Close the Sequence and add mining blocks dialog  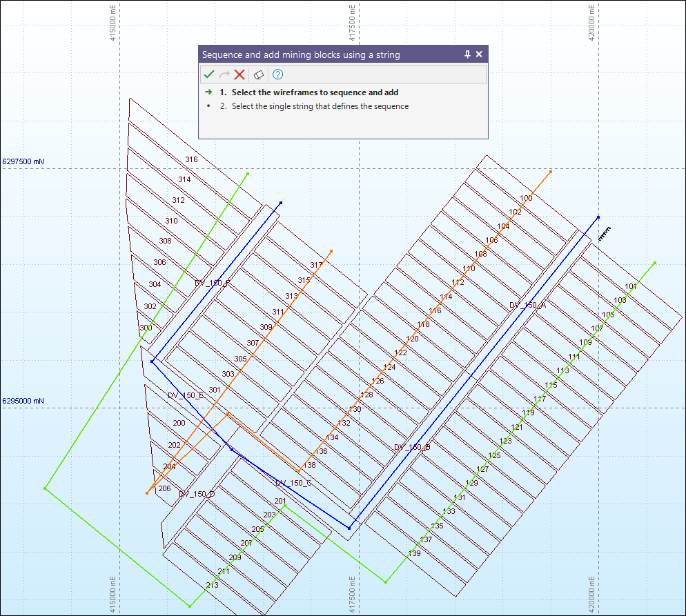click(x=479, y=54)
